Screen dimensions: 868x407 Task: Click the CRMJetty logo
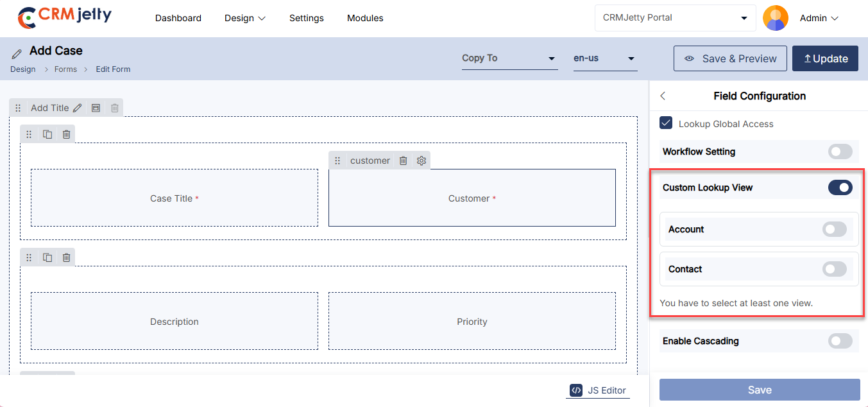pyautogui.click(x=64, y=17)
